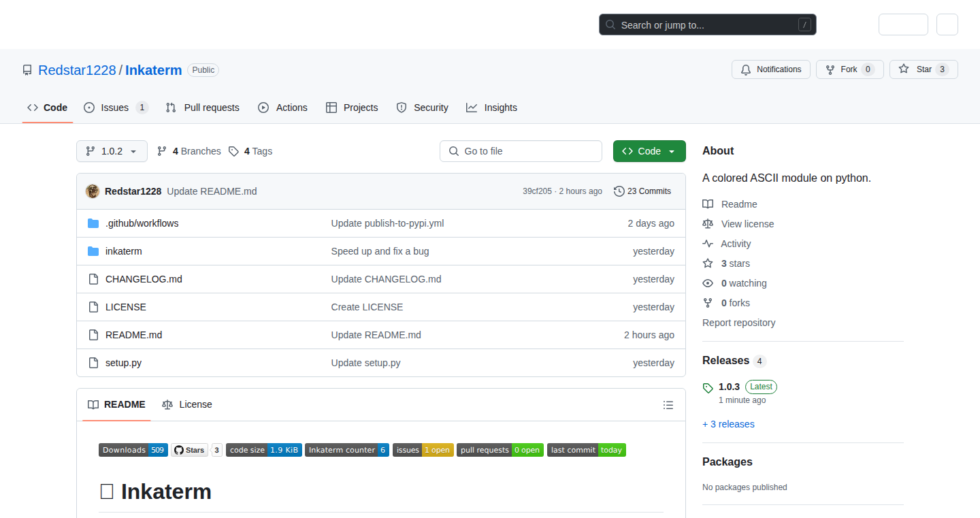View the Insights tab

[x=491, y=108]
